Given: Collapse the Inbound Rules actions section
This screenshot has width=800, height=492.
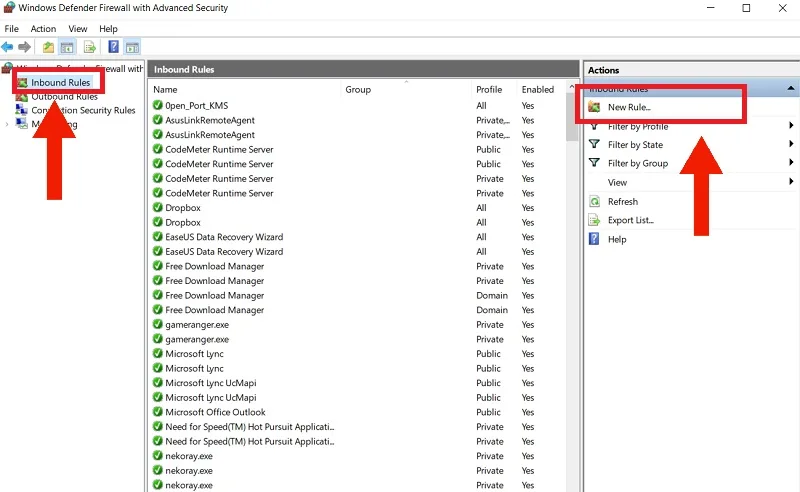Looking at the screenshot, I should 791,88.
